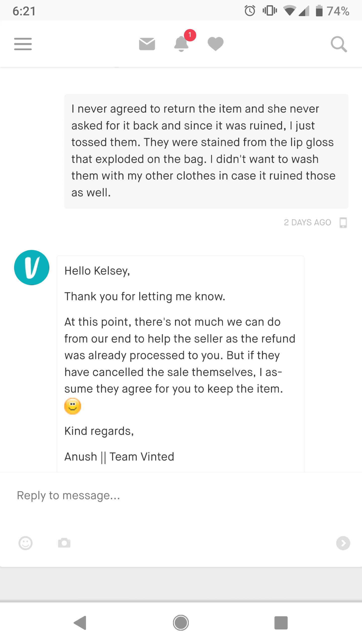Switch to the messages tab via envelope
Image resolution: width=362 pixels, height=644 pixels.
coord(147,44)
